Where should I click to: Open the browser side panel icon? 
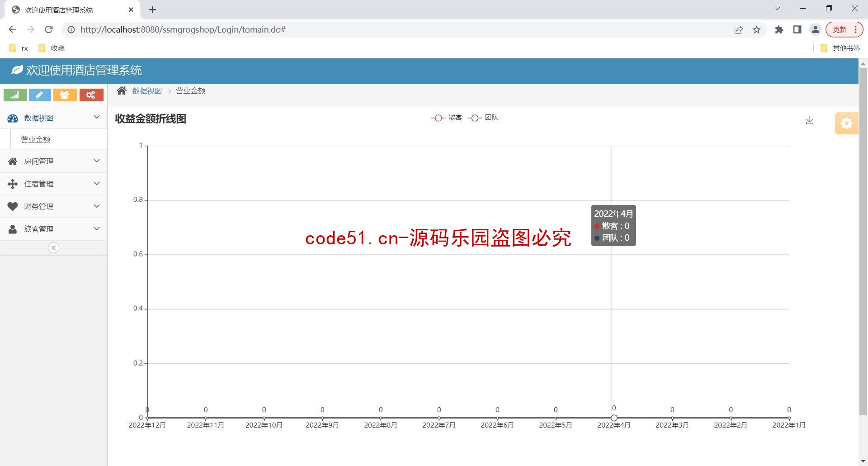click(797, 30)
